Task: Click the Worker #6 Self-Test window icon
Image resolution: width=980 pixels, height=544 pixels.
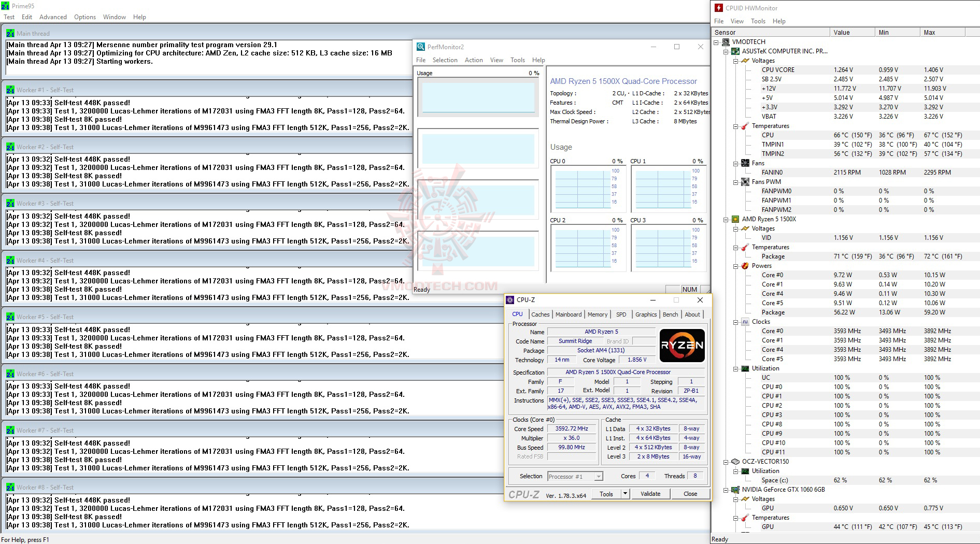Action: 10,374
